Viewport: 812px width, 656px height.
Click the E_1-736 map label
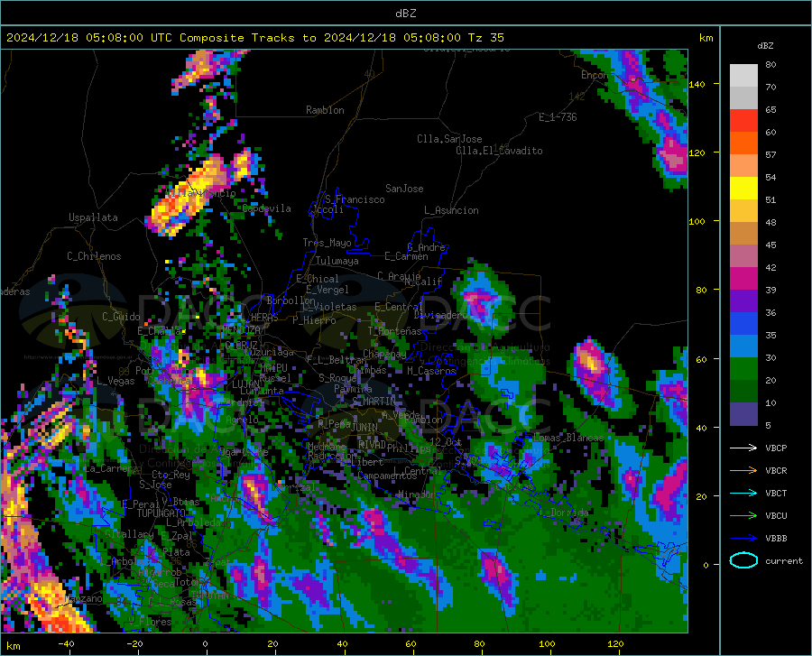click(558, 117)
